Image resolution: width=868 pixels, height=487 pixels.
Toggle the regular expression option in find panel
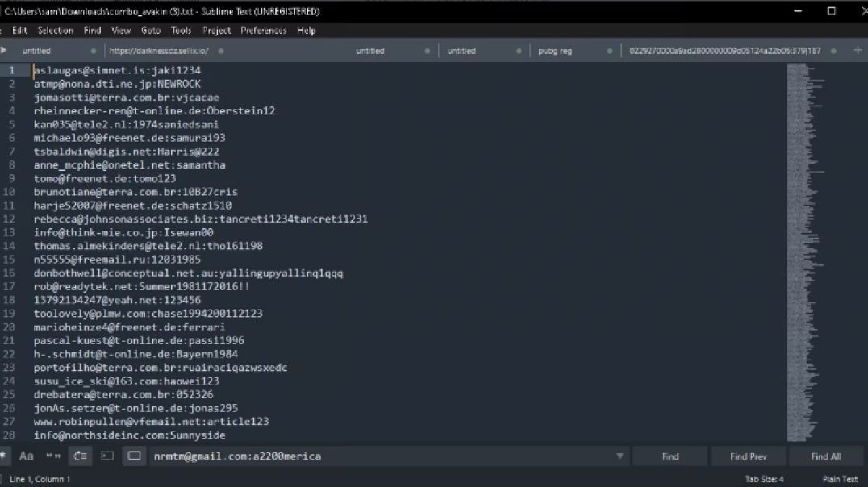[x=2, y=456]
